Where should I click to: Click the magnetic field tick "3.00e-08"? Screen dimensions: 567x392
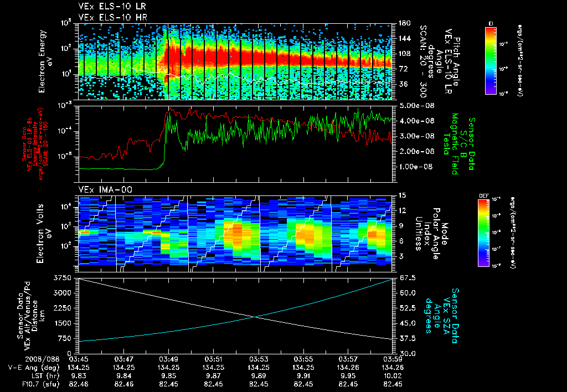tap(416, 136)
